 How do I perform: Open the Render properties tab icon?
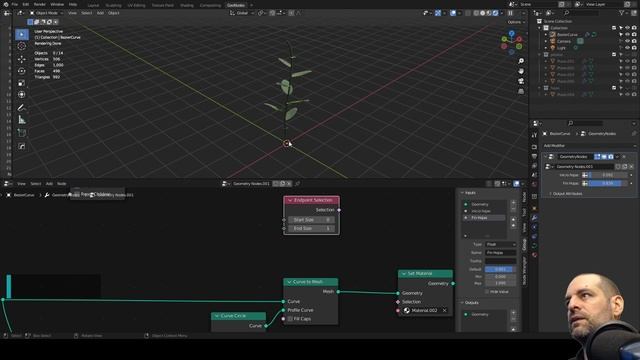[x=534, y=147]
